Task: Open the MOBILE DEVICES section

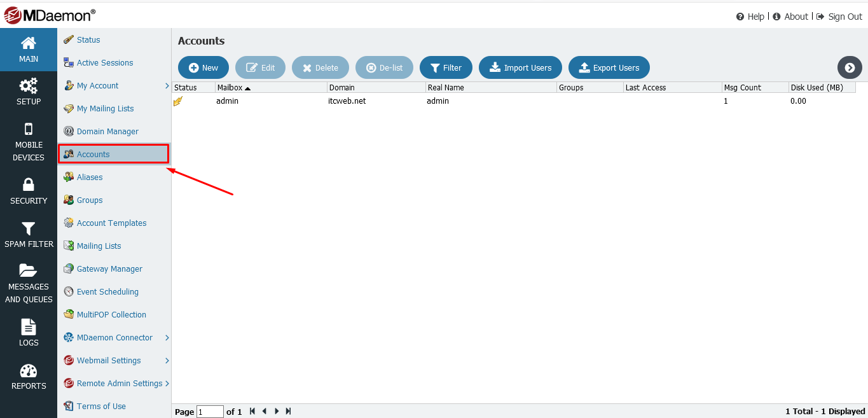Action: [x=29, y=142]
